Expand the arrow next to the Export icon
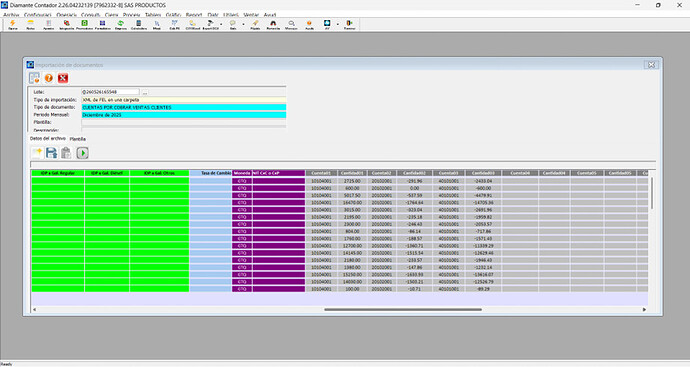Viewport: 690px width, 367px height. pyautogui.click(x=221, y=24)
